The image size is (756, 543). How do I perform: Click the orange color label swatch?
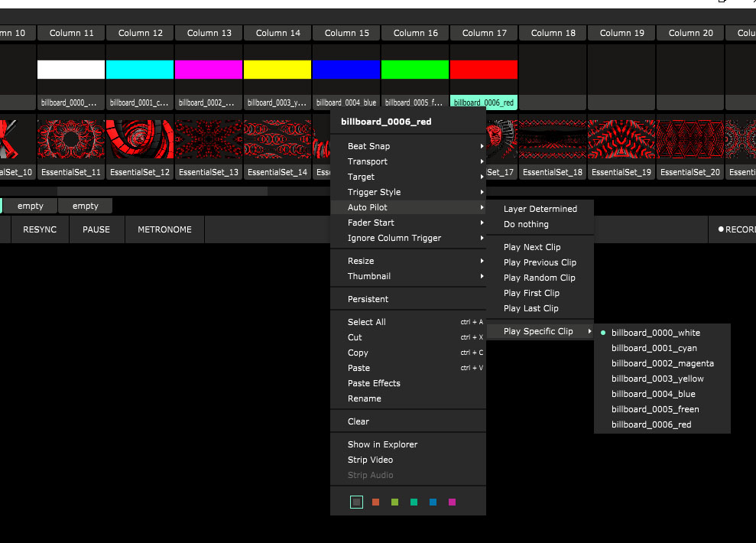(375, 502)
